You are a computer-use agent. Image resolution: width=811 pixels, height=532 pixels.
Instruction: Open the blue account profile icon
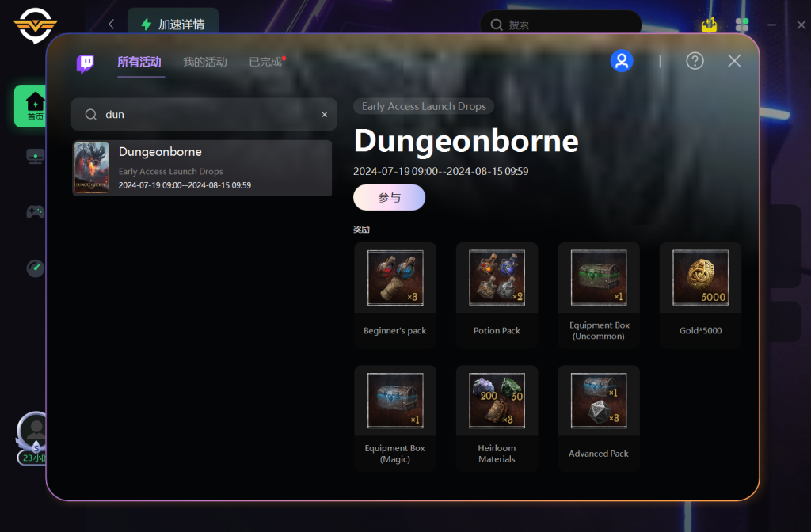(x=622, y=61)
